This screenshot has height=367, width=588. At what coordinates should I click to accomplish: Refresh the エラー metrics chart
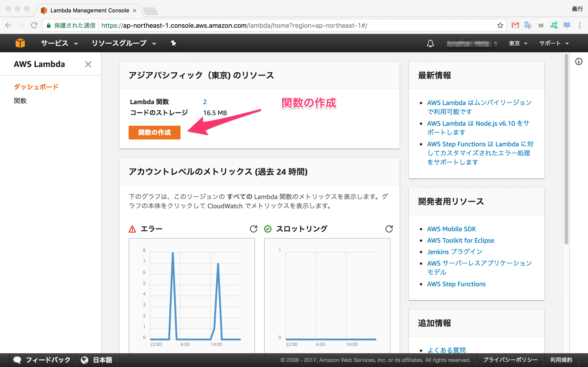253,229
